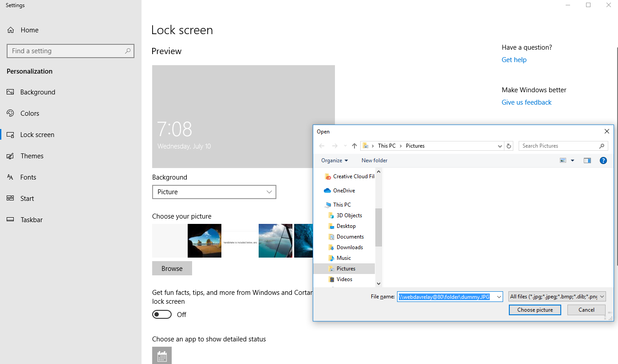The image size is (618, 364).
Task: Open the view options arrow (More options)
Action: pos(572,160)
